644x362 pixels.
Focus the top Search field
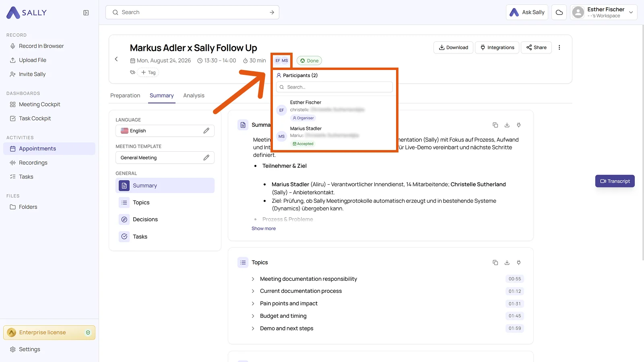192,12
